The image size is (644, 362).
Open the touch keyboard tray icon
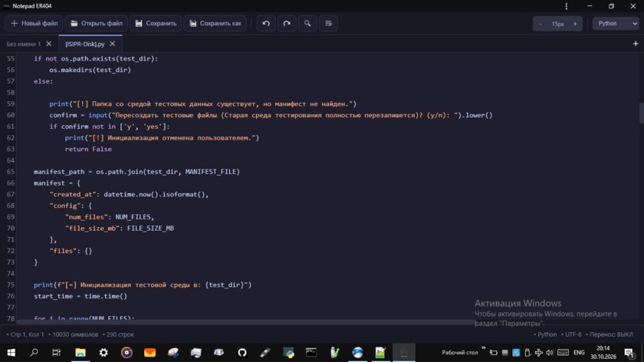point(563,353)
